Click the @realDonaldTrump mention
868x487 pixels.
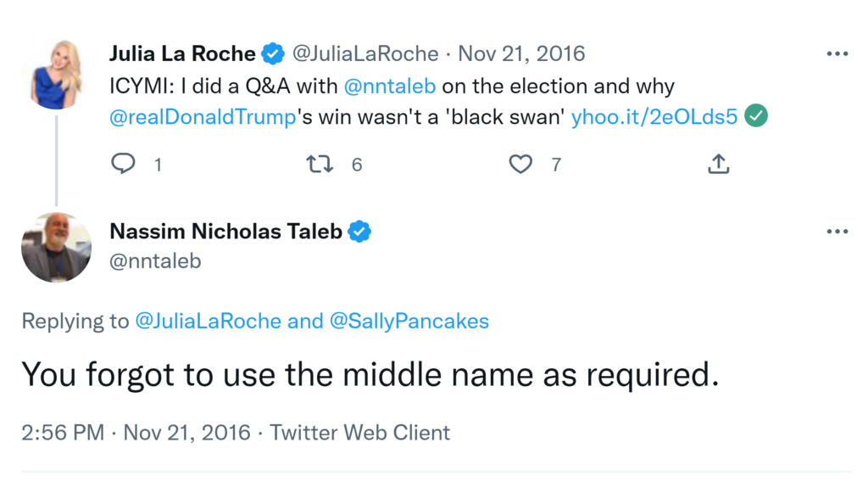203,117
